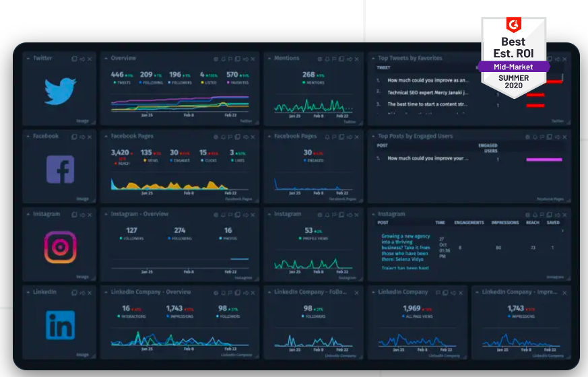Open tweet 'The best time to start a content str...'
Image resolution: width=588 pixels, height=377 pixels.
click(428, 104)
